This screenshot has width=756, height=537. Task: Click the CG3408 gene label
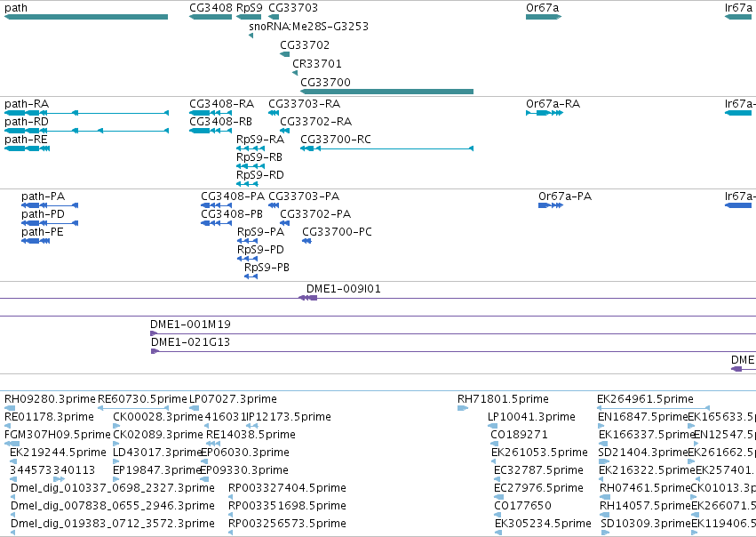tap(211, 8)
